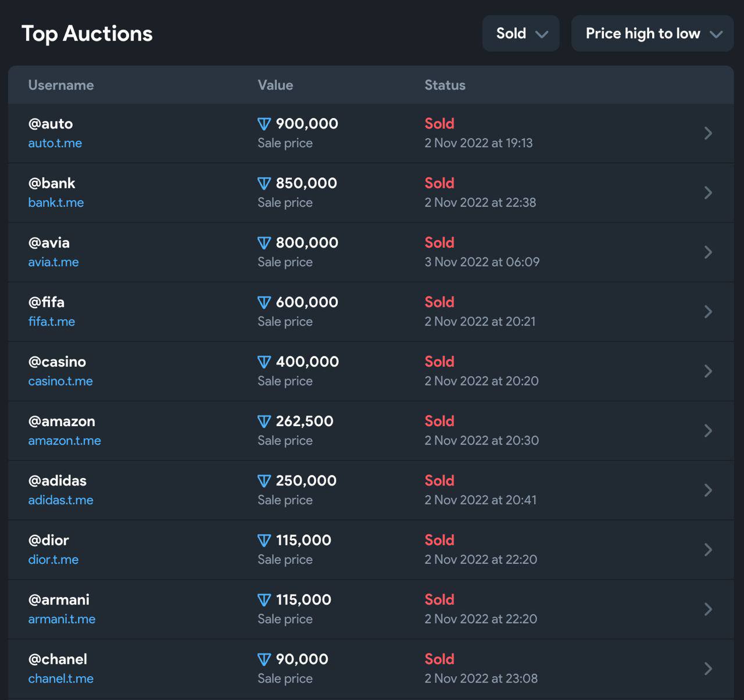Open the Sold status filter dropdown
The image size is (744, 700).
click(x=521, y=34)
